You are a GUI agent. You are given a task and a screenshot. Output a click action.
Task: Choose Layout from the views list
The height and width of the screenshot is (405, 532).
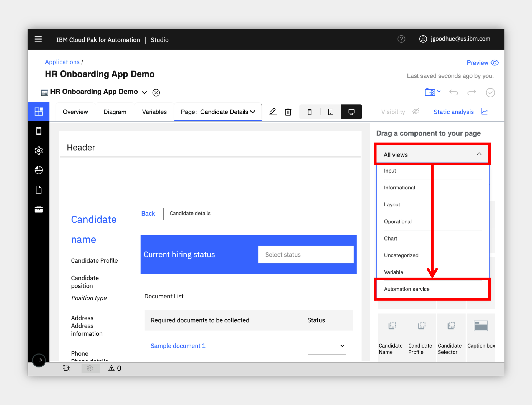point(433,205)
